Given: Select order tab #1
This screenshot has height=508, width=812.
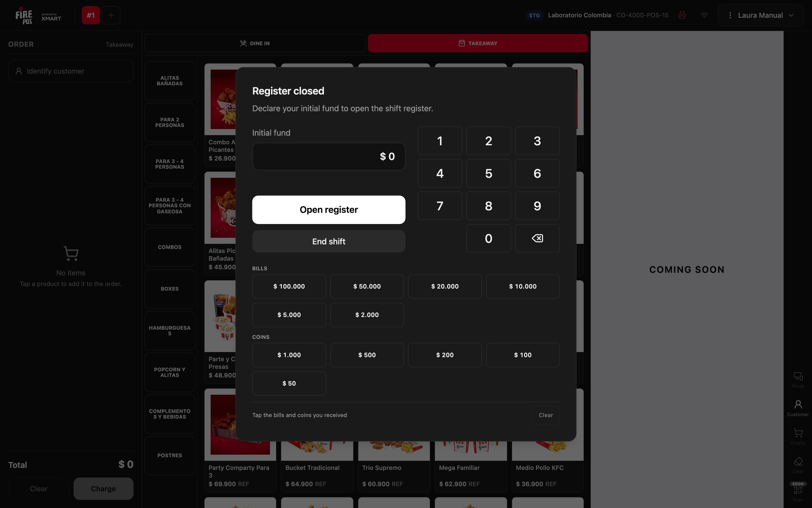Looking at the screenshot, I should (x=91, y=15).
